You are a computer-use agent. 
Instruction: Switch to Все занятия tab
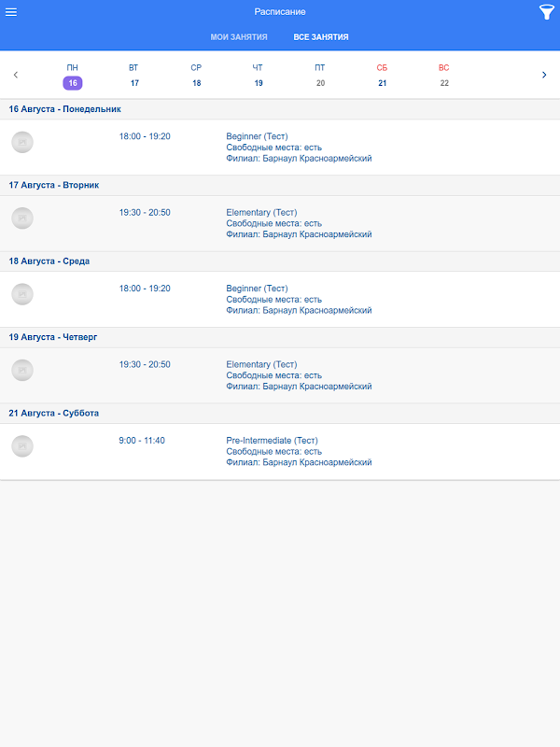click(321, 37)
